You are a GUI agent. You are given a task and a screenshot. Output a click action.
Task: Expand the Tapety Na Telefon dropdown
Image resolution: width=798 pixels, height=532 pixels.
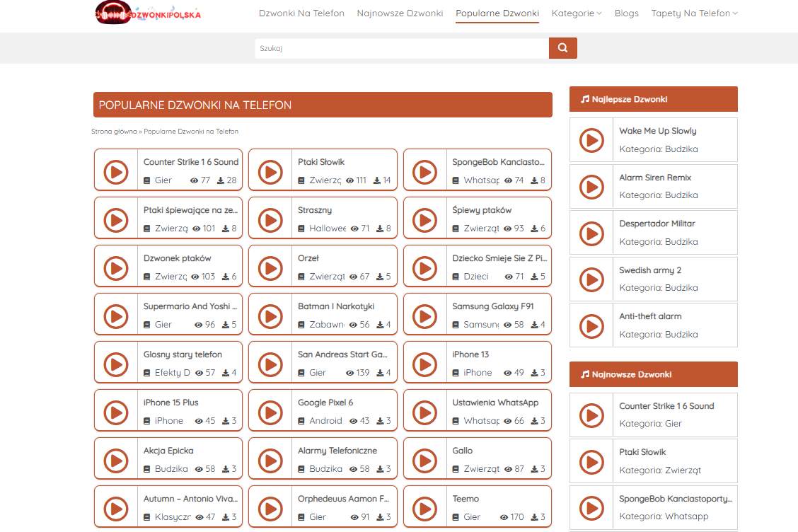693,13
